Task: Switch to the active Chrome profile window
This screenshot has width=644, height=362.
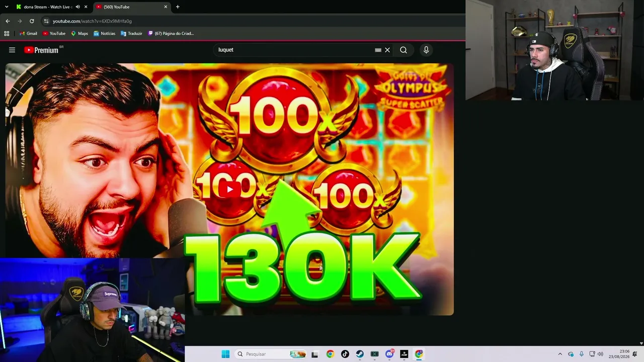Action: click(419, 354)
